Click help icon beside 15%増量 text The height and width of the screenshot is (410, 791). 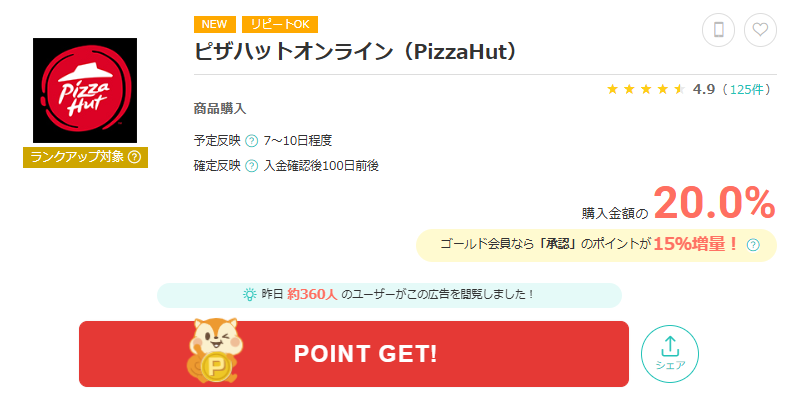coord(753,245)
